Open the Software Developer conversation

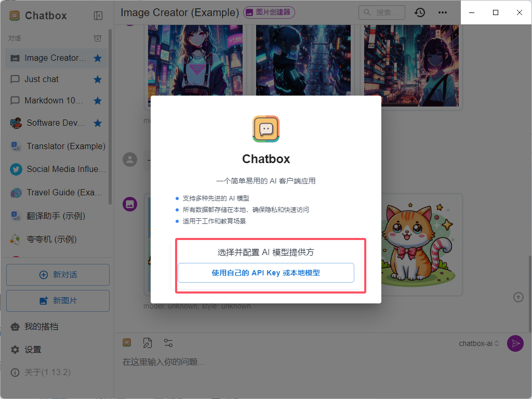coord(56,123)
